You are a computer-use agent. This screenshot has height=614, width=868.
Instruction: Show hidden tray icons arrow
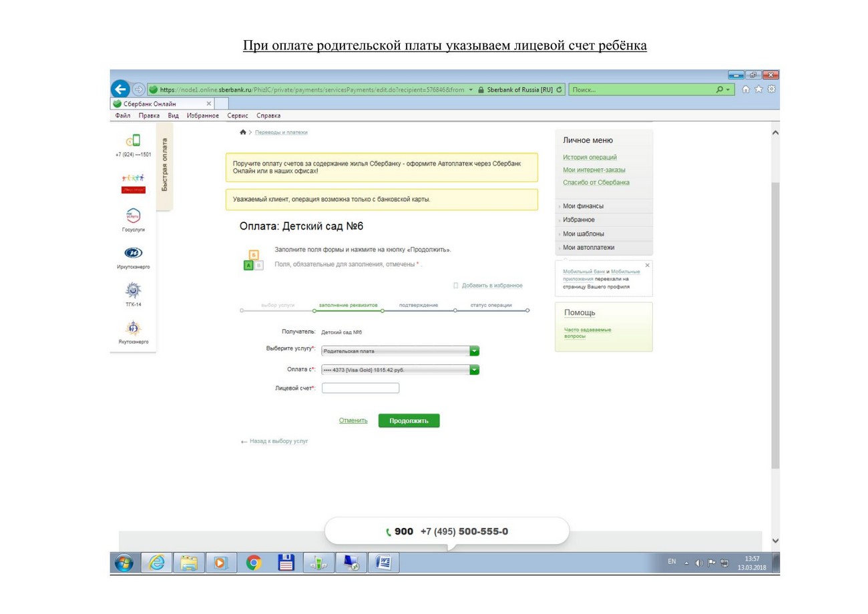686,562
